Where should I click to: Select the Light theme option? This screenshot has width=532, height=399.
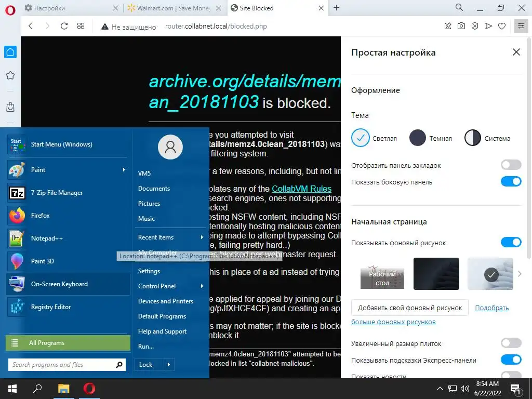click(360, 138)
